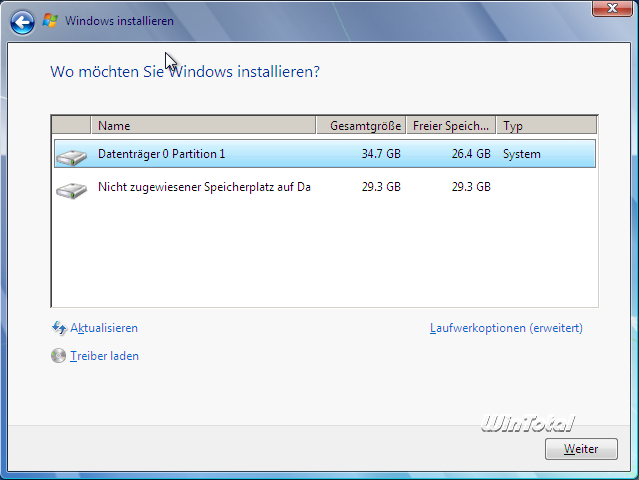The width and height of the screenshot is (639, 480).
Task: Close the Windows installieren dialog
Action: point(612,8)
